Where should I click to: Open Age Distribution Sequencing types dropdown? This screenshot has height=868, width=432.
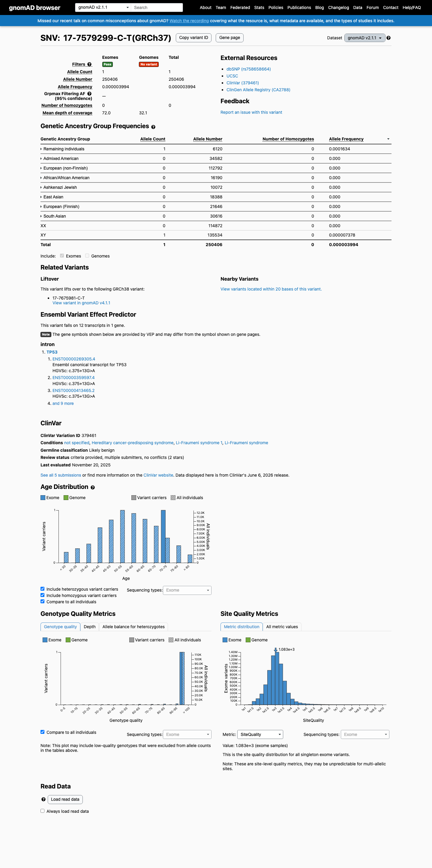187,590
